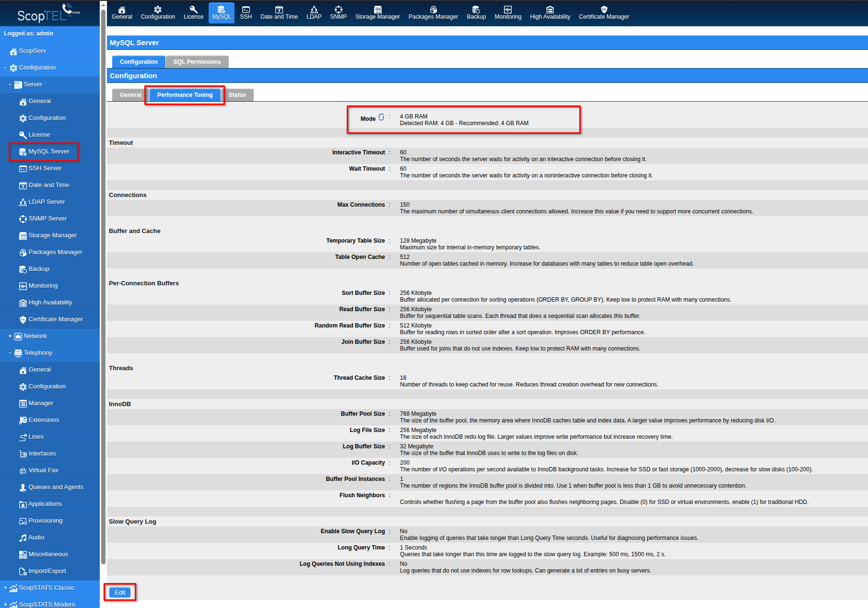
Task: Open Certificate Manager in the top toolbar
Action: pos(604,13)
